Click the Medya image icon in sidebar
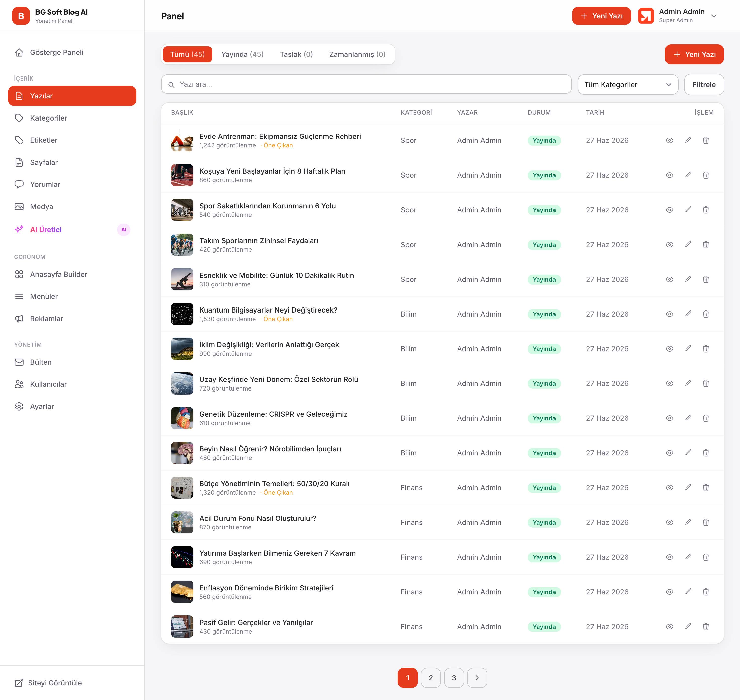Image resolution: width=740 pixels, height=700 pixels. coord(19,207)
